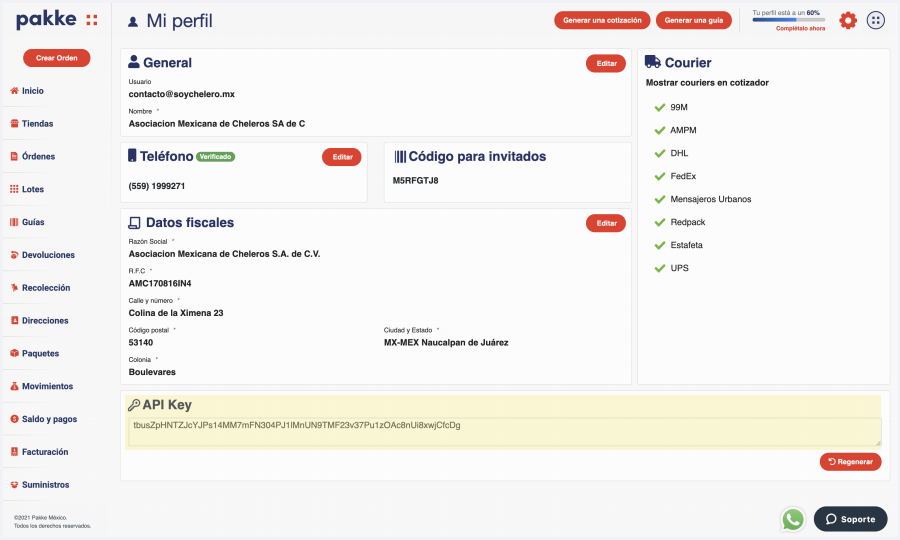Open the apps grid menu icon
Image resolution: width=900 pixels, height=540 pixels.
click(x=876, y=20)
